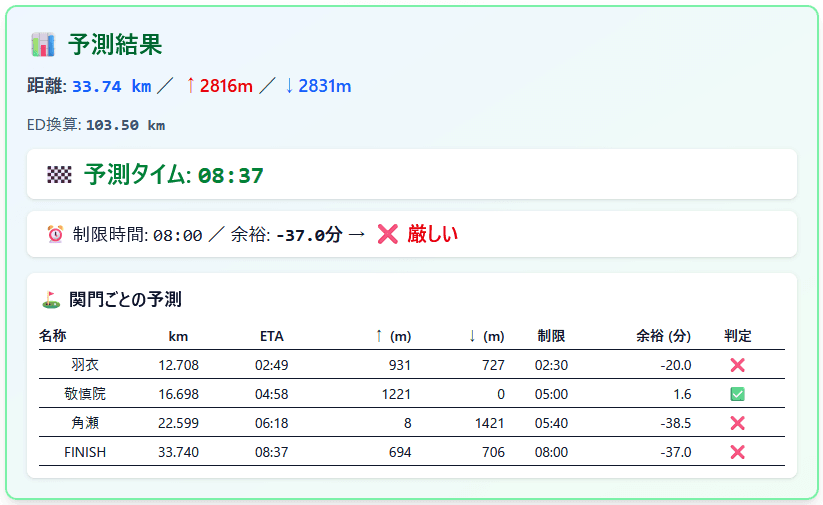The width and height of the screenshot is (823, 505).
Task: Click the ETA cell 08:37 in FINISH row
Action: [x=272, y=452]
